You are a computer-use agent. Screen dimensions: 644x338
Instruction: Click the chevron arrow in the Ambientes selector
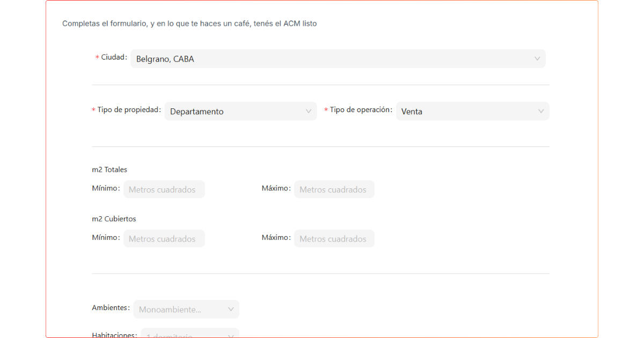(x=231, y=310)
